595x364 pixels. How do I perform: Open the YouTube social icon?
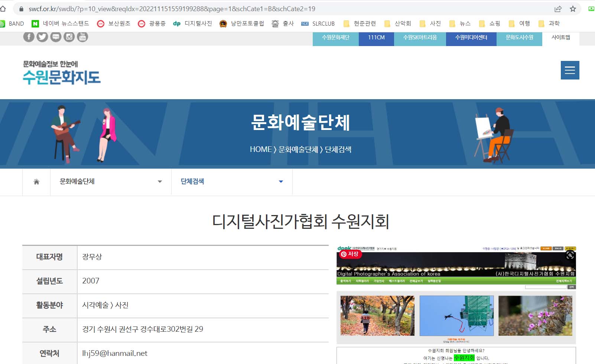(82, 37)
